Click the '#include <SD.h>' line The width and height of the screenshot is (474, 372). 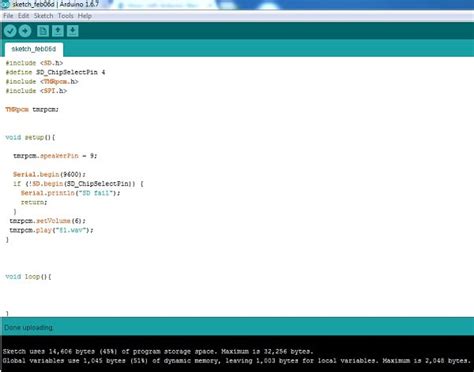tap(34, 63)
